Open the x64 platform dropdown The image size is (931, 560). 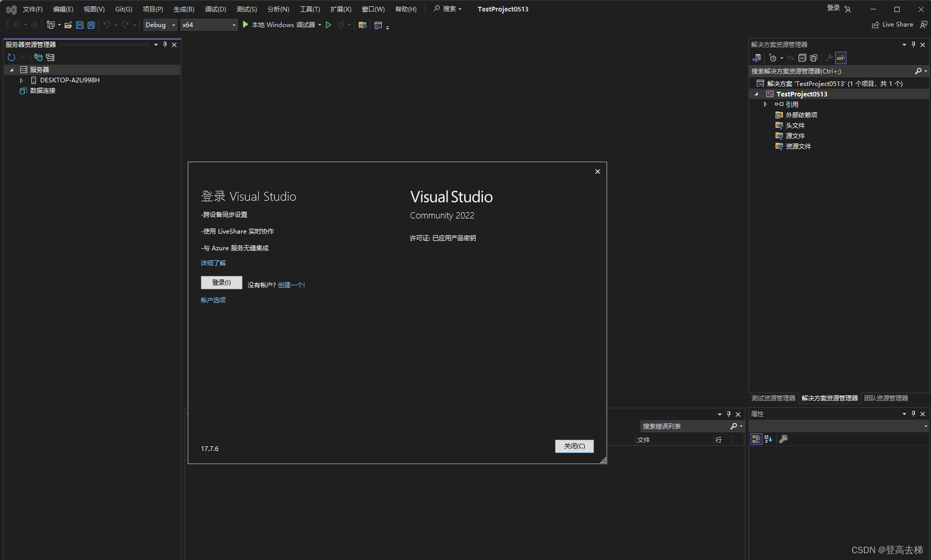click(209, 25)
